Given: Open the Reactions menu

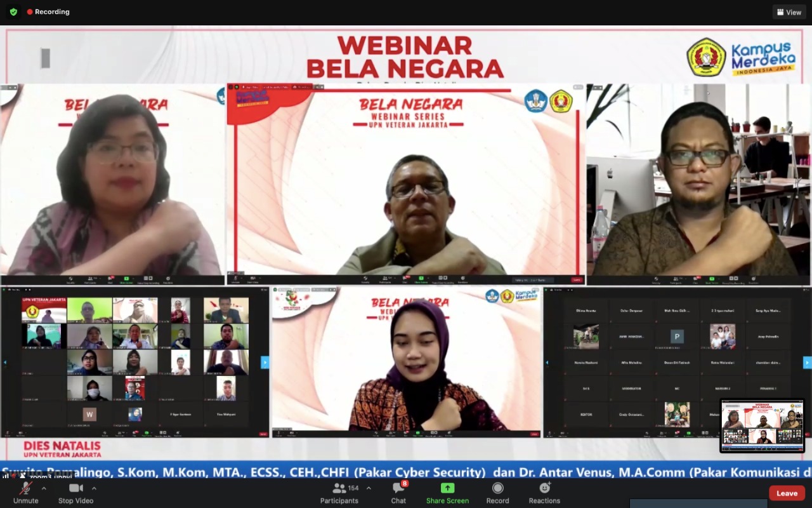Looking at the screenshot, I should pos(544,492).
